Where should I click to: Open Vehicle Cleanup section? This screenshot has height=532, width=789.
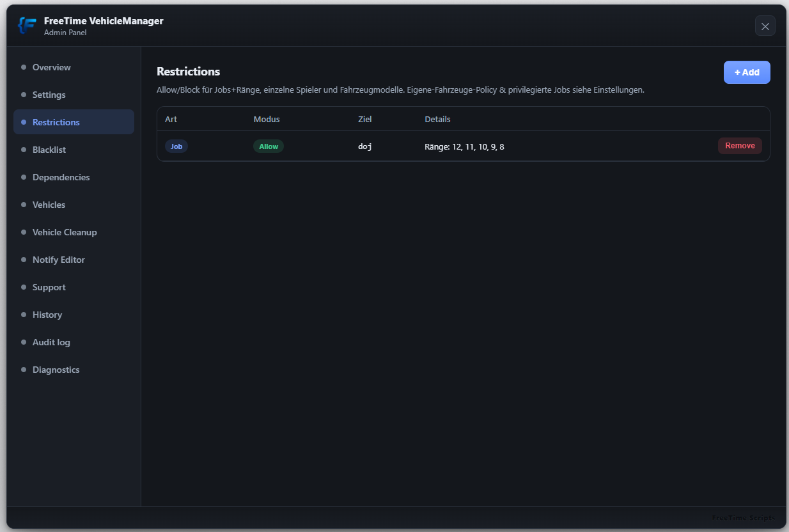[74, 232]
